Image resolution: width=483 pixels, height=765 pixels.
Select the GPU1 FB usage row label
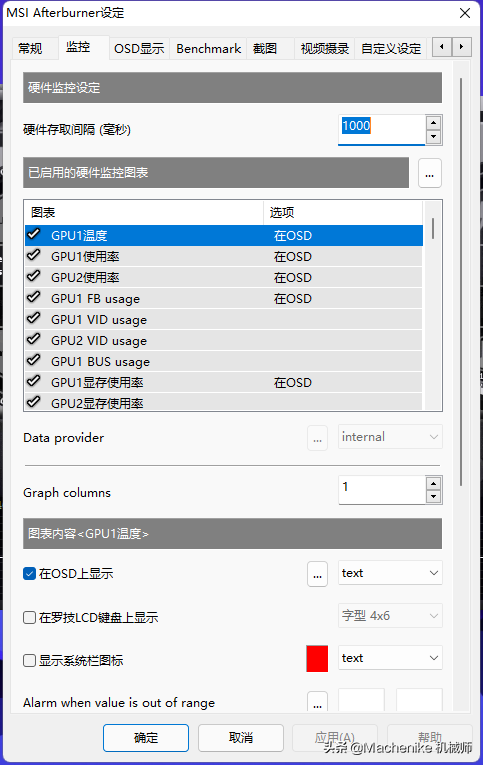click(96, 299)
